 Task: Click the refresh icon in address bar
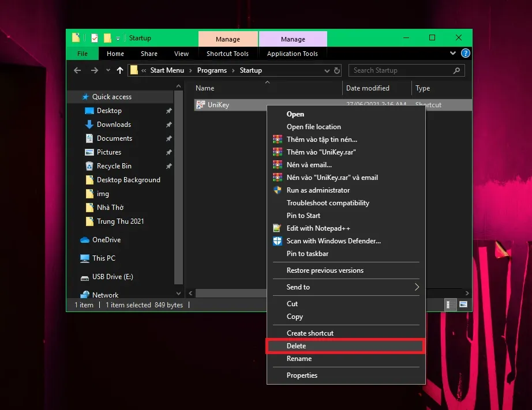click(x=338, y=70)
